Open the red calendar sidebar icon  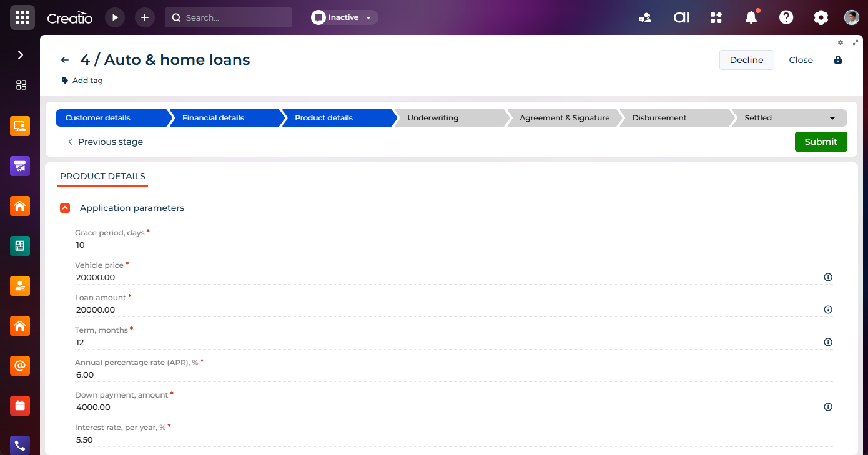coord(20,406)
